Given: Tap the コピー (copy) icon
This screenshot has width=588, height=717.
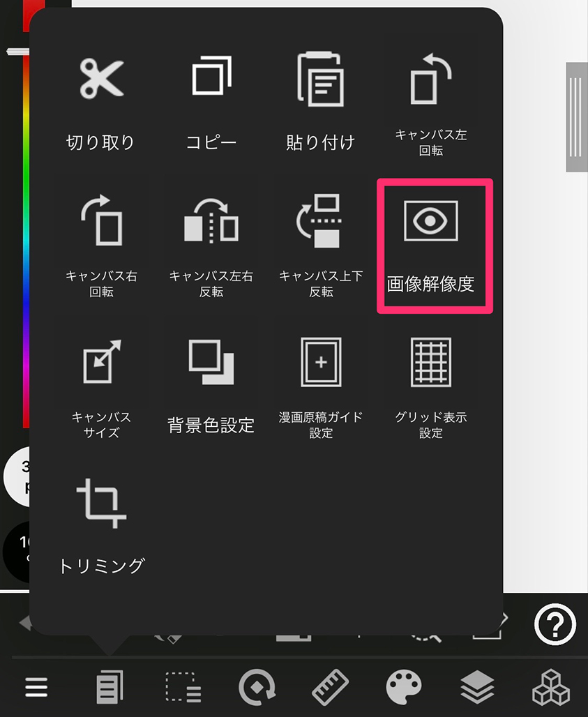Looking at the screenshot, I should tap(211, 75).
